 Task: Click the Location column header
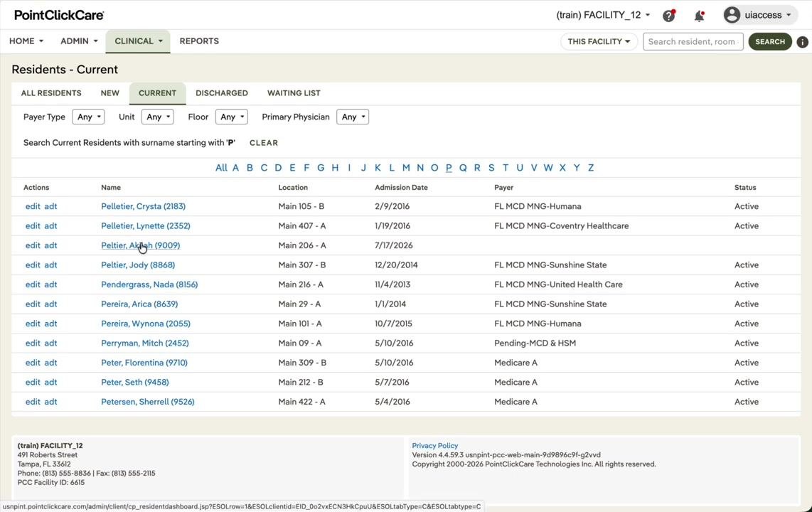tap(293, 188)
